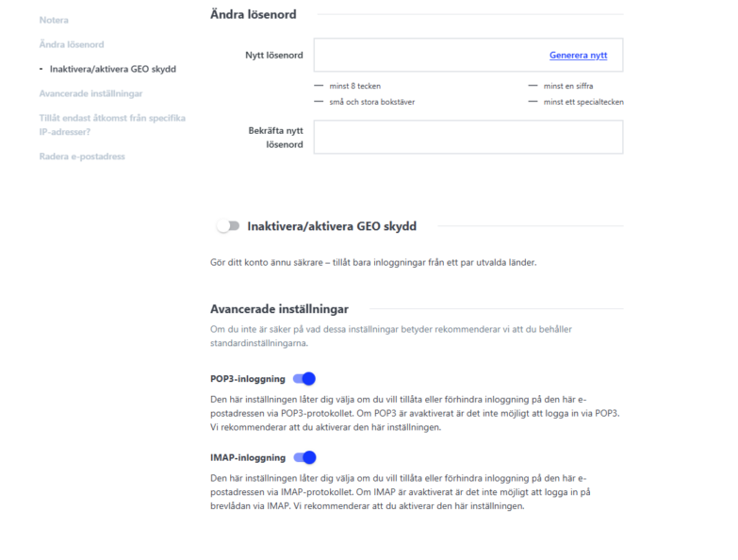738x560 pixels.
Task: Click the Generera nytt link
Action: pyautogui.click(x=578, y=56)
